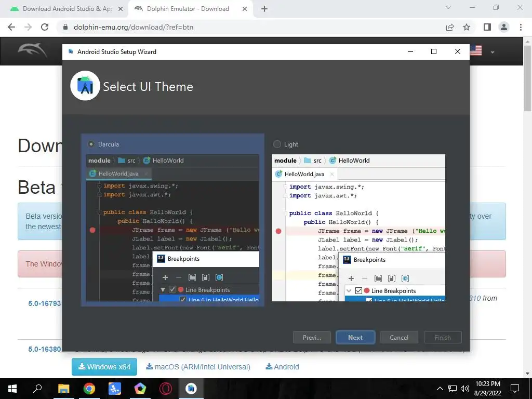Open the volume tray icon
This screenshot has height=399, width=532.
click(x=465, y=389)
